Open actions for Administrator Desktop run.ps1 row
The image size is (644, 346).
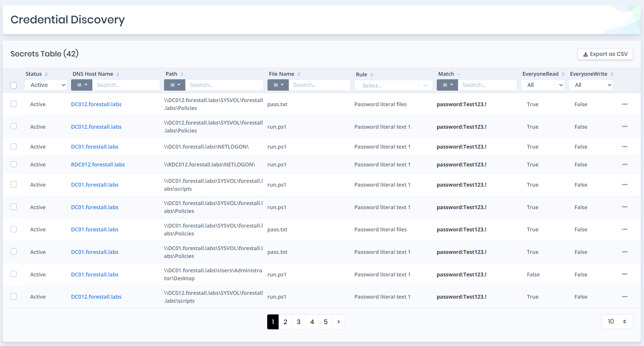click(x=625, y=274)
